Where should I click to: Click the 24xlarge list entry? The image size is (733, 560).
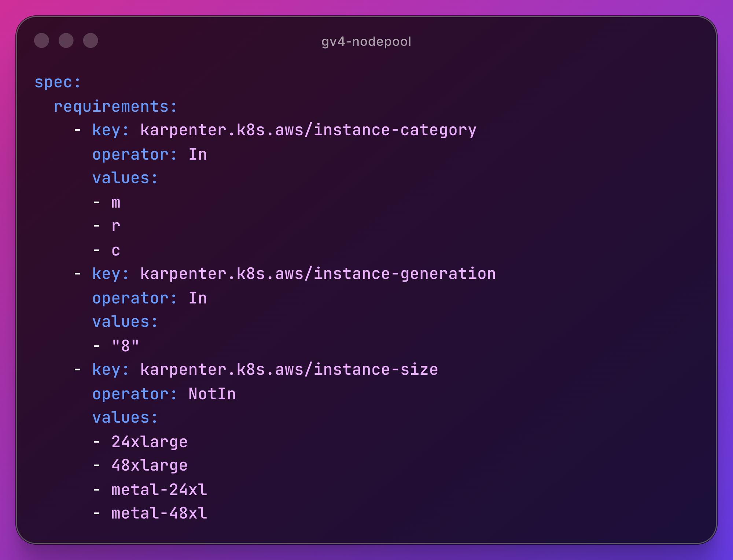[149, 442]
